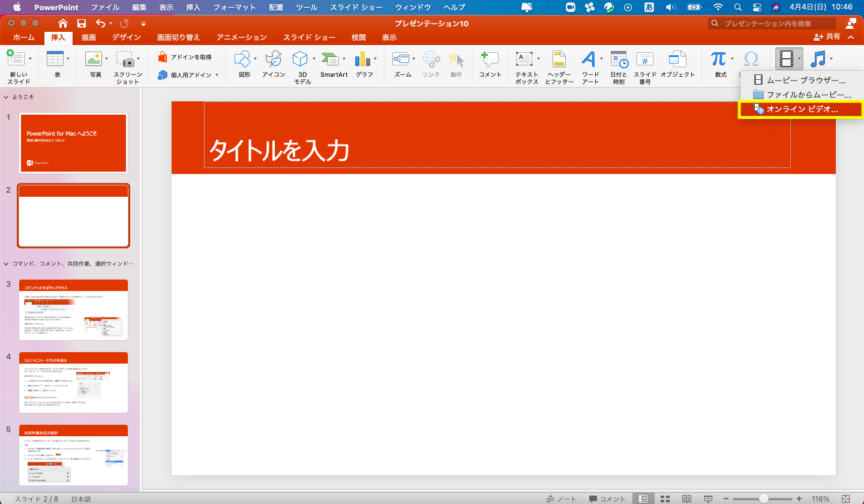This screenshot has height=504, width=864.
Task: Add a コメント comment icon
Action: 490,59
